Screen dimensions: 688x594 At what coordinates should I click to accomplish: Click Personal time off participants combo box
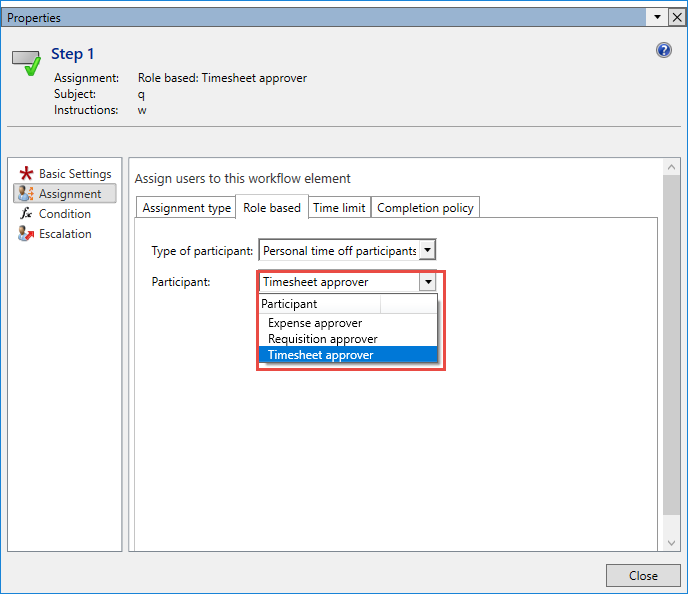[347, 250]
